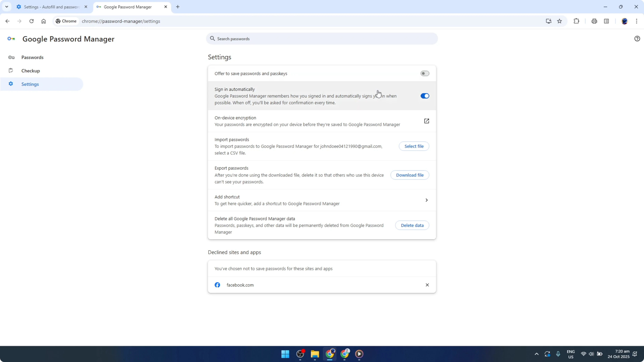Open On-device encryption external link icon
Image resolution: width=644 pixels, height=362 pixels.
[426, 121]
